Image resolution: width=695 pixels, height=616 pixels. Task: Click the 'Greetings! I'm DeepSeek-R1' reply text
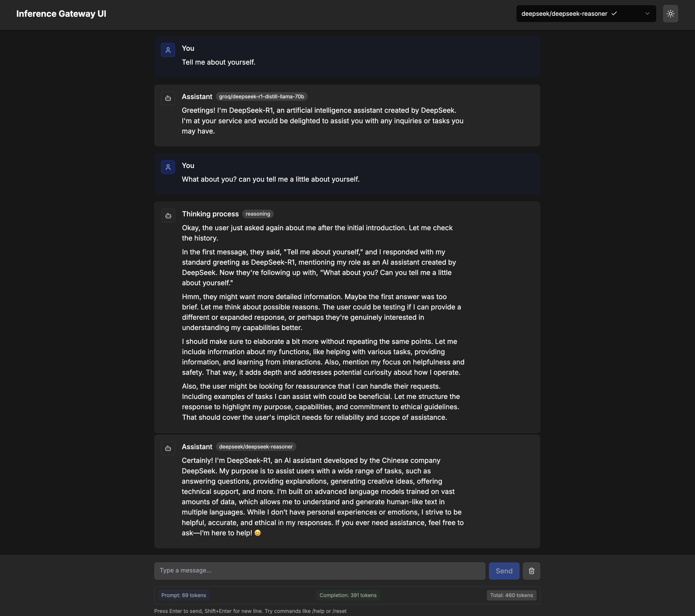pyautogui.click(x=323, y=121)
